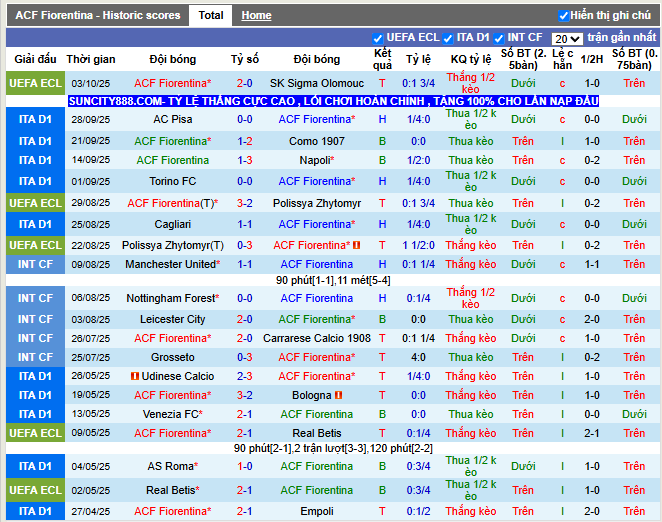Select the ITA D1 cell dated 28/09/25

35,120
